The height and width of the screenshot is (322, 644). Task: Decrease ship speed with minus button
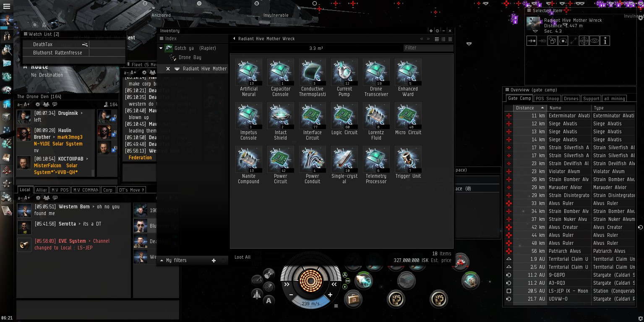(291, 295)
